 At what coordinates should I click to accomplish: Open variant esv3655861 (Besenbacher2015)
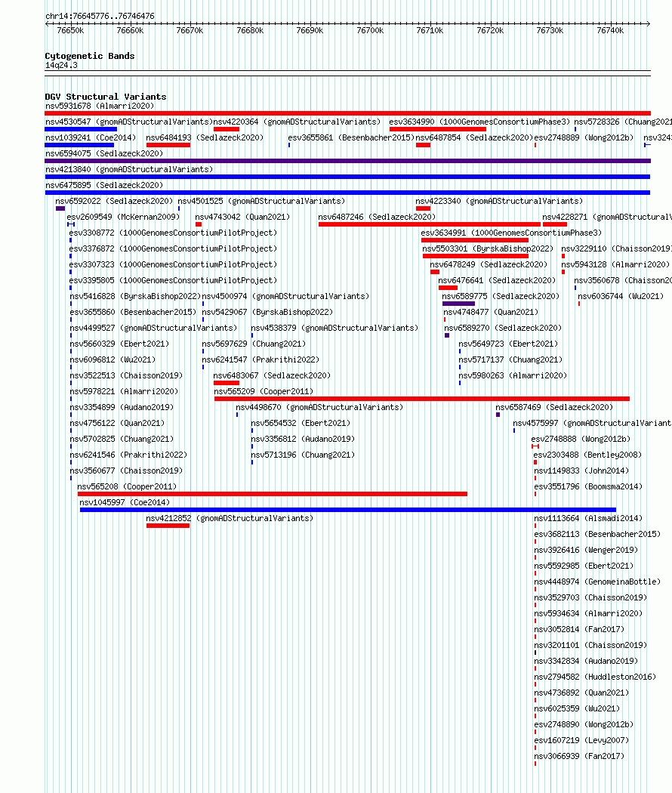point(351,137)
